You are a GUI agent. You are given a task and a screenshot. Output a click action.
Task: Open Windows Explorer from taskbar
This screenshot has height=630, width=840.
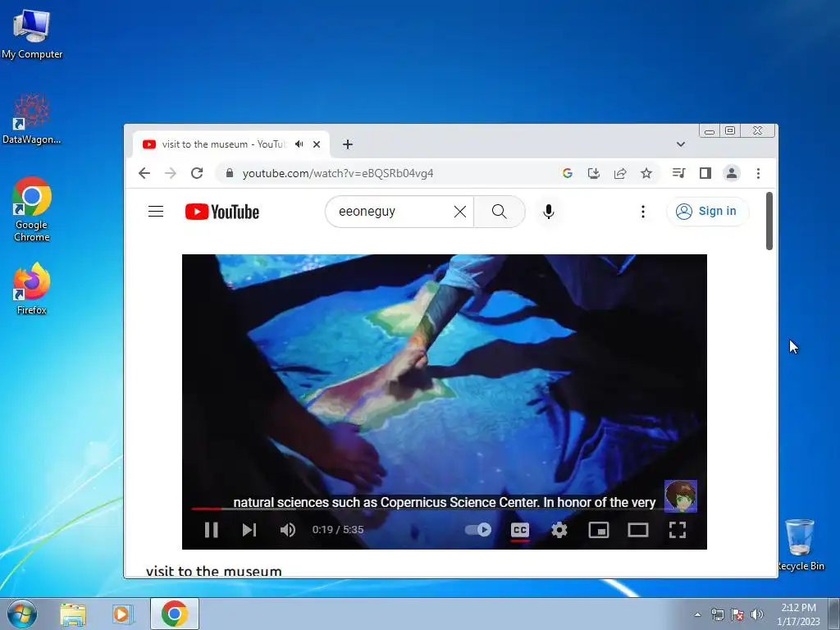tap(73, 614)
